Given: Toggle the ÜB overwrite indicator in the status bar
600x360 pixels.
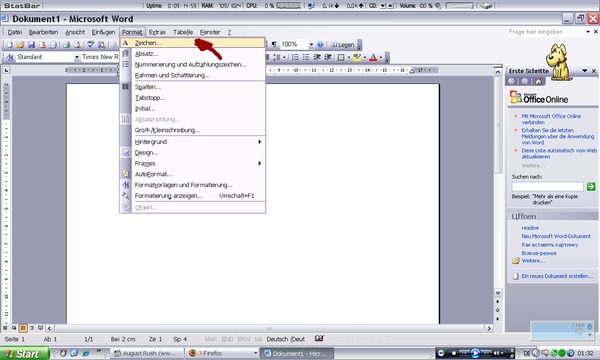Looking at the screenshot, I should coord(259,339).
